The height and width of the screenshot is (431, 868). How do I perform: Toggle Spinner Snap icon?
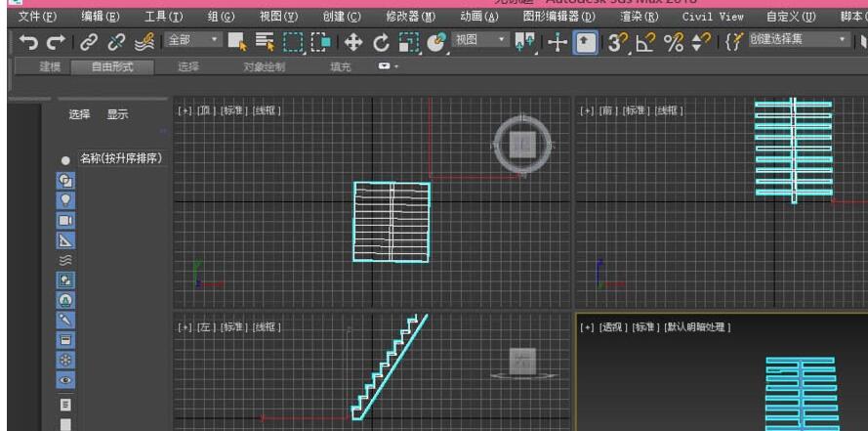click(701, 43)
